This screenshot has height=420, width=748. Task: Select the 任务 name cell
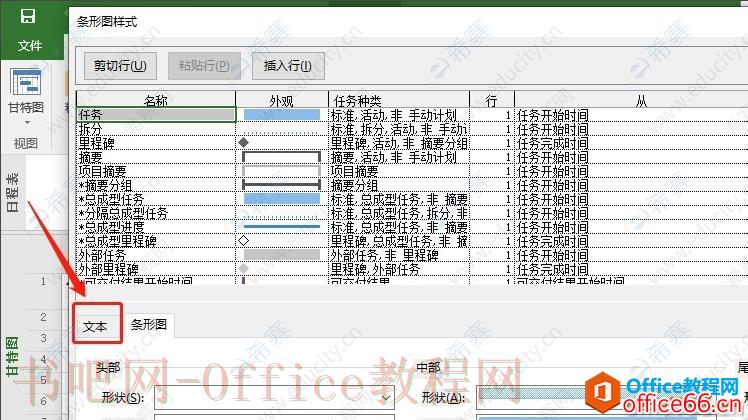coord(156,115)
